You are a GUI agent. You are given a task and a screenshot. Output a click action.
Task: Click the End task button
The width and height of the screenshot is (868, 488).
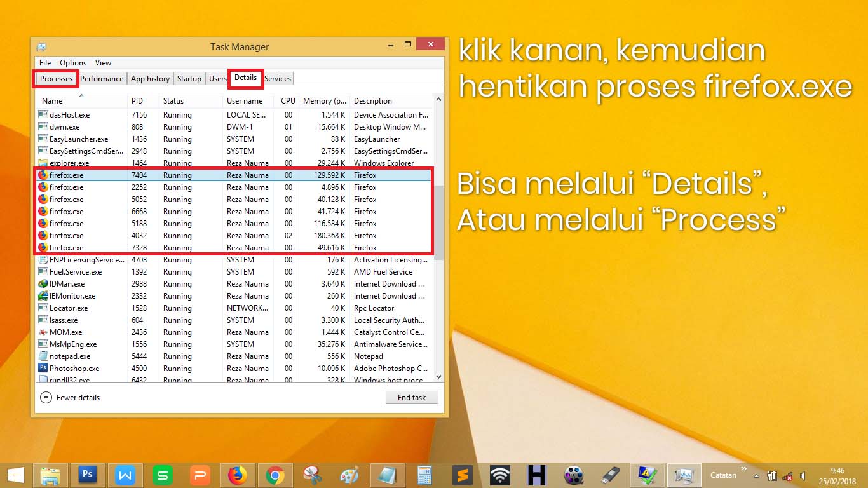click(x=412, y=397)
